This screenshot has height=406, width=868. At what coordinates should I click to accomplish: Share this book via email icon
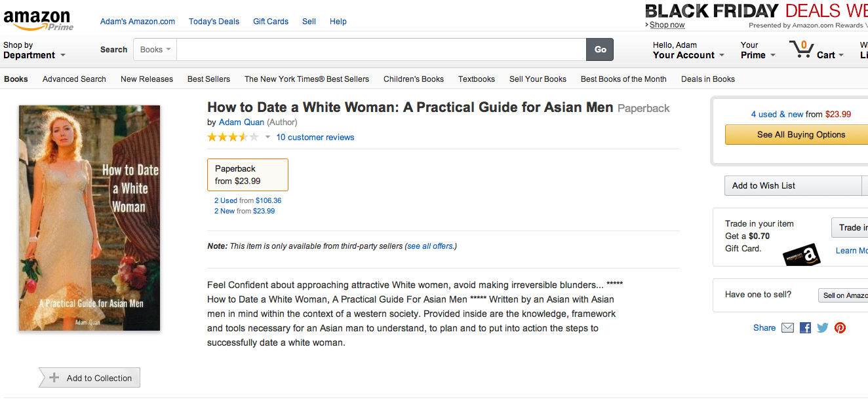(x=787, y=328)
